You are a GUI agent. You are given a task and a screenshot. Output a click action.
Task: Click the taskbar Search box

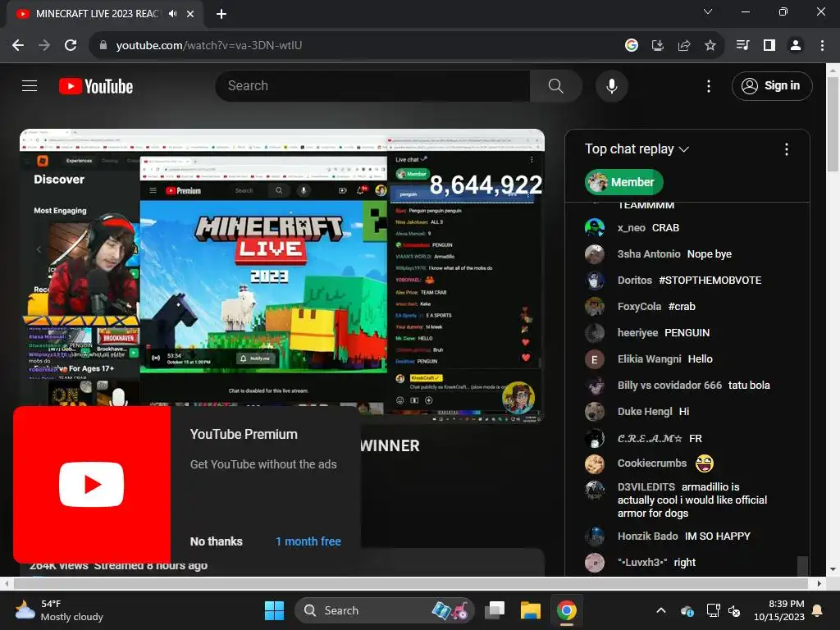click(x=384, y=610)
